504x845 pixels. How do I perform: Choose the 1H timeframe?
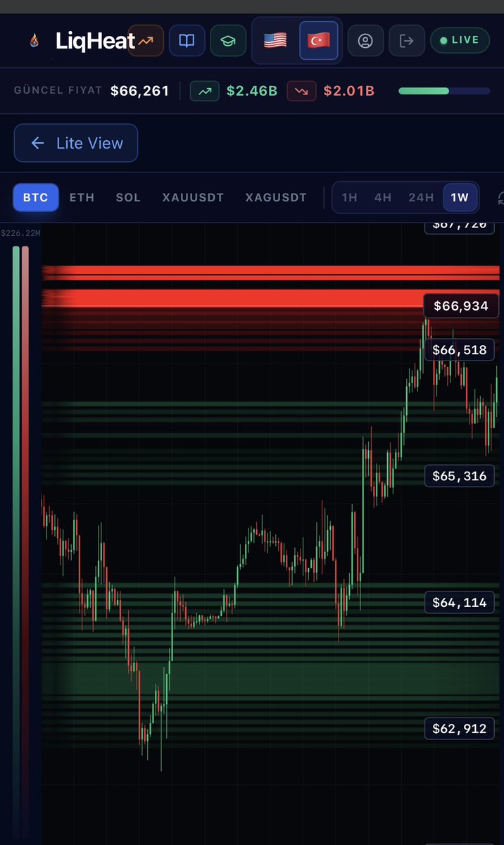pyautogui.click(x=349, y=197)
